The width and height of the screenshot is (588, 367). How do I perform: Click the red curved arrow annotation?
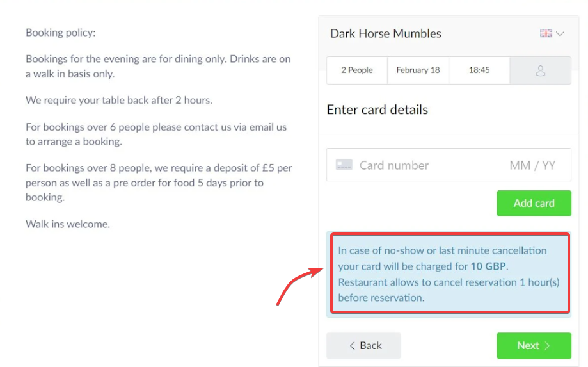(299, 285)
